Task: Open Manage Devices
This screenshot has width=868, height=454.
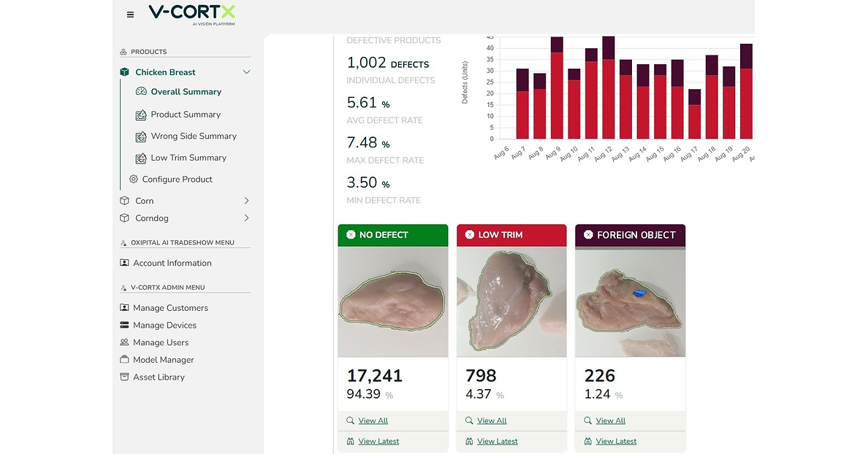Action: [x=164, y=325]
